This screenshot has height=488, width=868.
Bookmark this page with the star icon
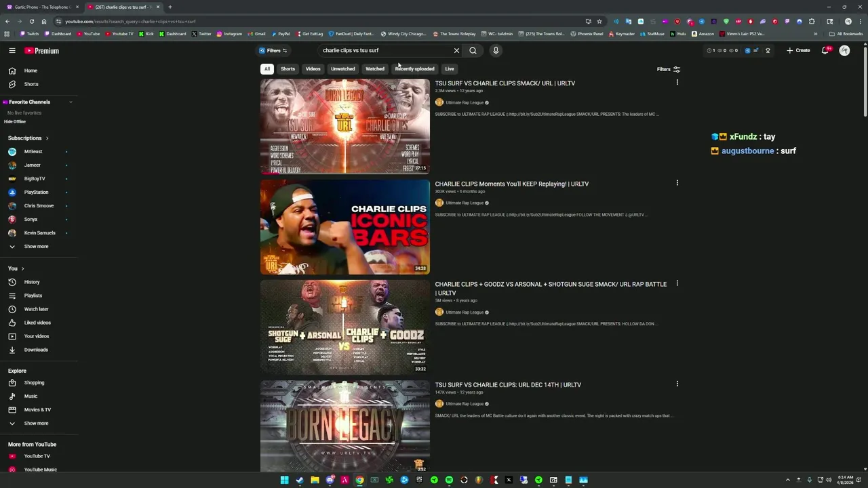pyautogui.click(x=599, y=21)
